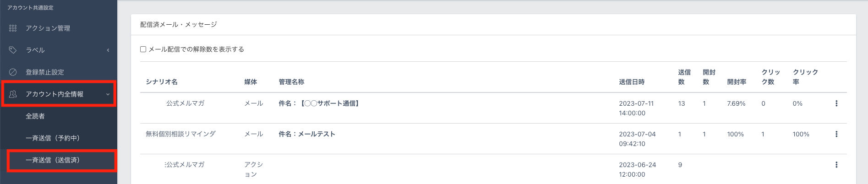The width and height of the screenshot is (868, 184).
Task: Click the 送信日時 column header
Action: [632, 82]
